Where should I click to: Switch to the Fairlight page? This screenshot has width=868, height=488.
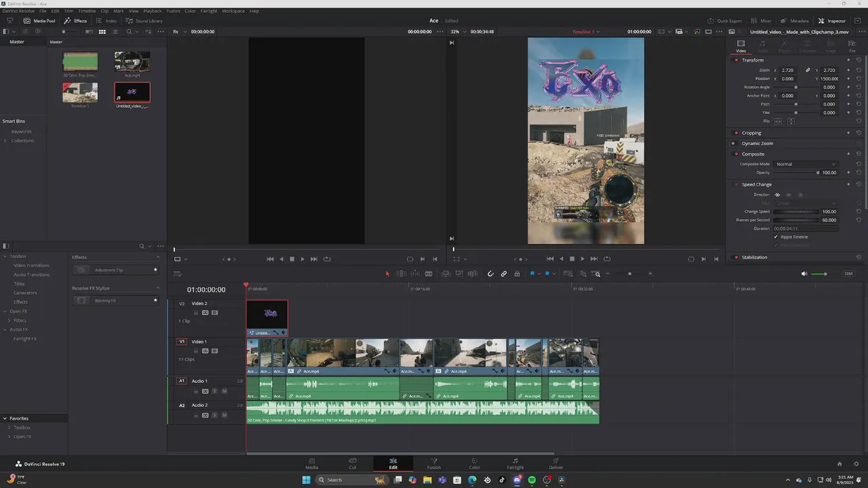tap(515, 464)
